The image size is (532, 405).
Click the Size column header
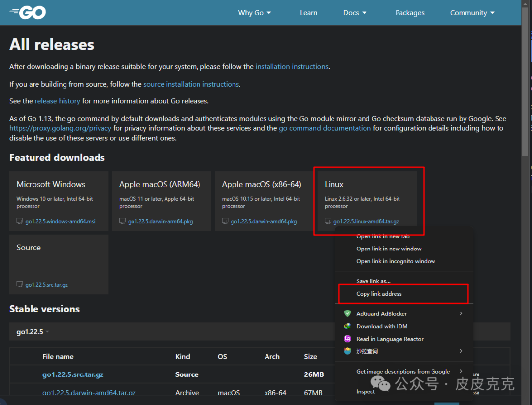310,357
